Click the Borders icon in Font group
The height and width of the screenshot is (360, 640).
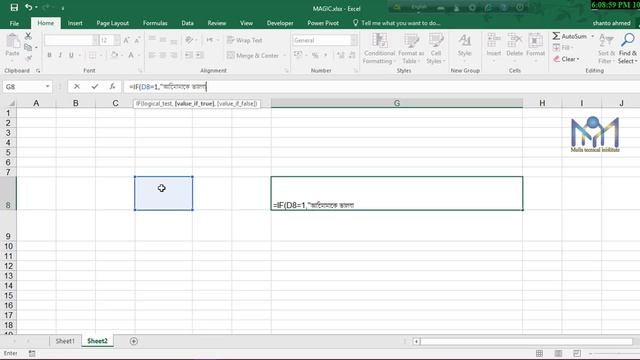92,55
